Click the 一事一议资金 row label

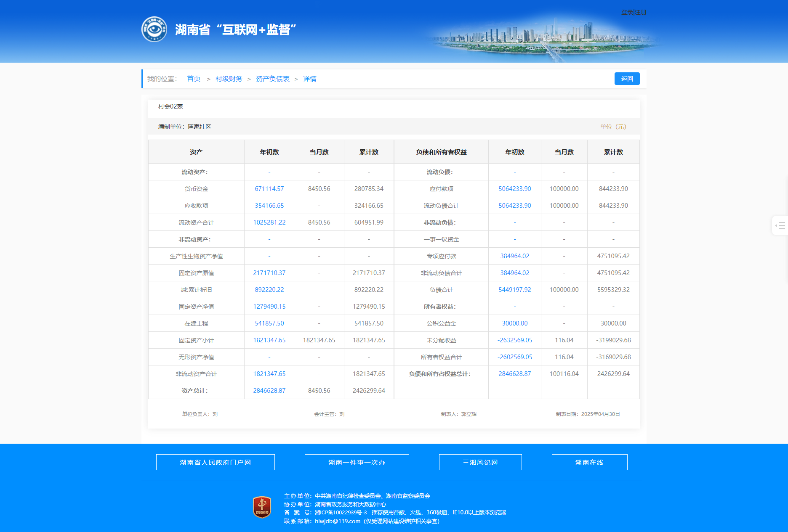point(441,239)
